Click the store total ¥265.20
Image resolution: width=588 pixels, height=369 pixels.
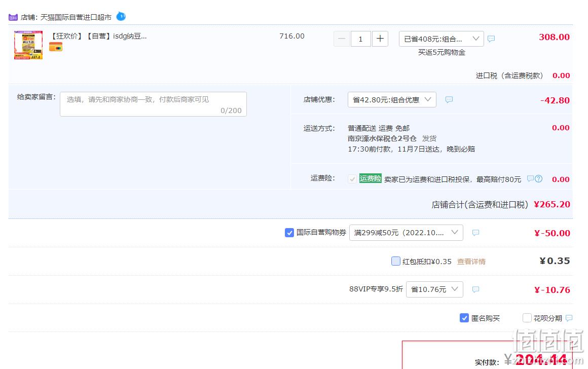pyautogui.click(x=552, y=204)
